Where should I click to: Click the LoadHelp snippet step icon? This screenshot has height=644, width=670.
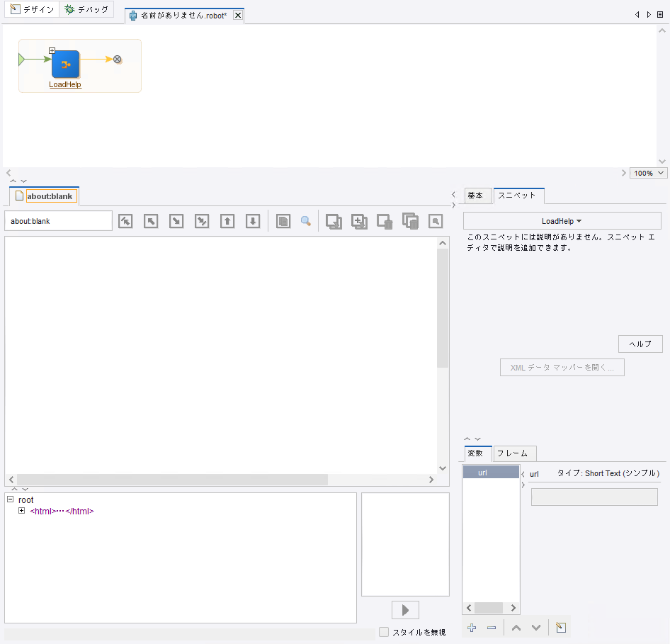pos(65,64)
